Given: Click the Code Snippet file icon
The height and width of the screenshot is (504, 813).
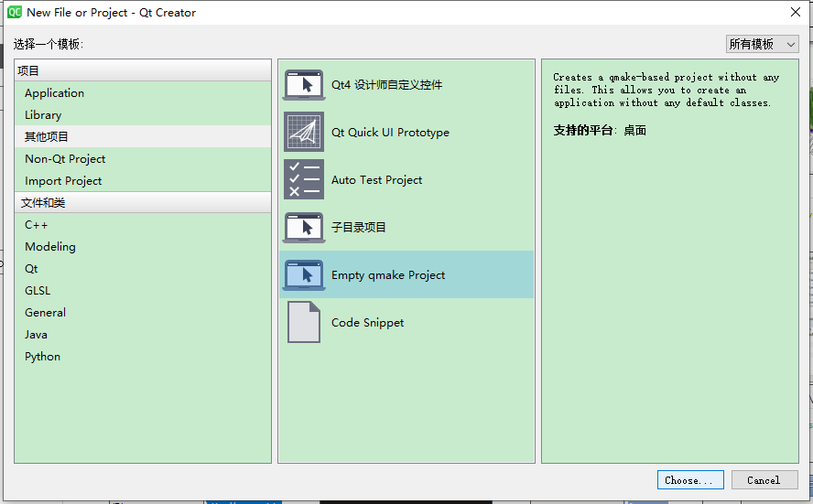Looking at the screenshot, I should click(x=304, y=322).
